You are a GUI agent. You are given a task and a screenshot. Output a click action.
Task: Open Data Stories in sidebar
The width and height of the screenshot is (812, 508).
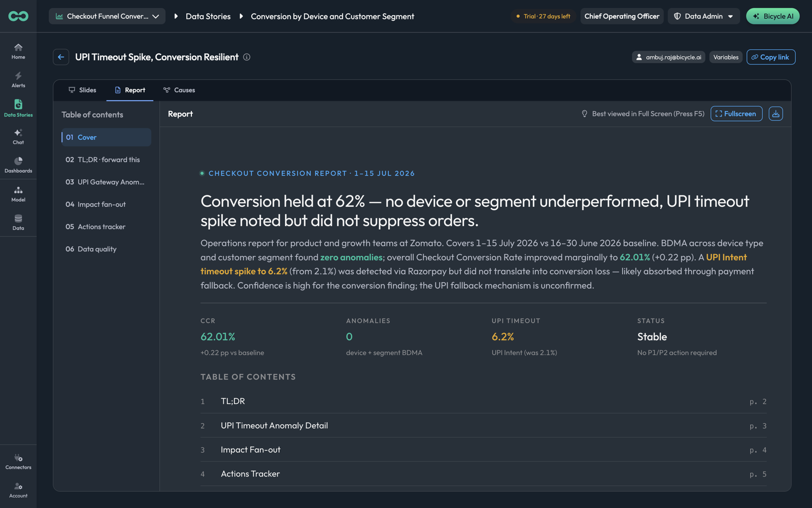pyautogui.click(x=18, y=108)
